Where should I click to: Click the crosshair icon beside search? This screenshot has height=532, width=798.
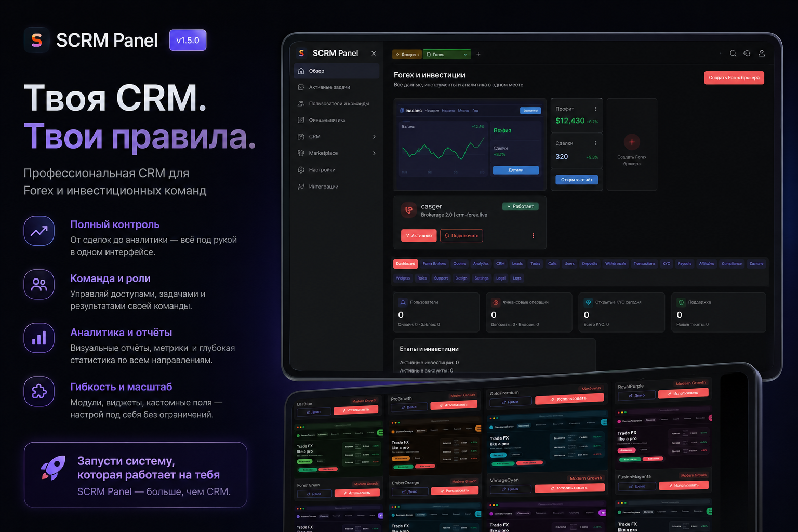coord(747,54)
